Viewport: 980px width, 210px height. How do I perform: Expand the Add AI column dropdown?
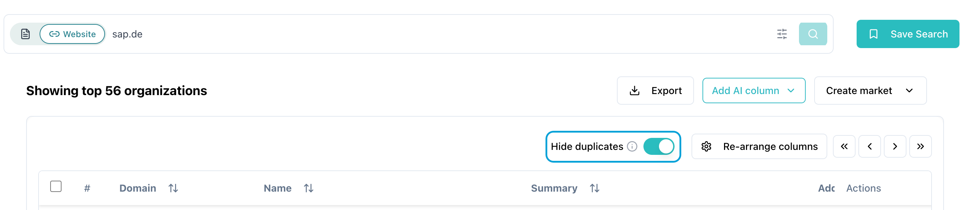[x=754, y=91]
